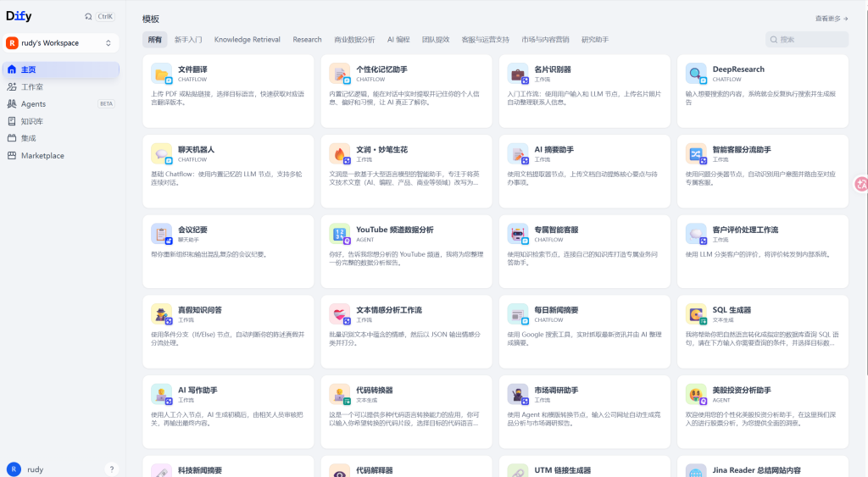
Task: Click the 聊天机器人 speech bubble icon
Action: [x=162, y=154]
